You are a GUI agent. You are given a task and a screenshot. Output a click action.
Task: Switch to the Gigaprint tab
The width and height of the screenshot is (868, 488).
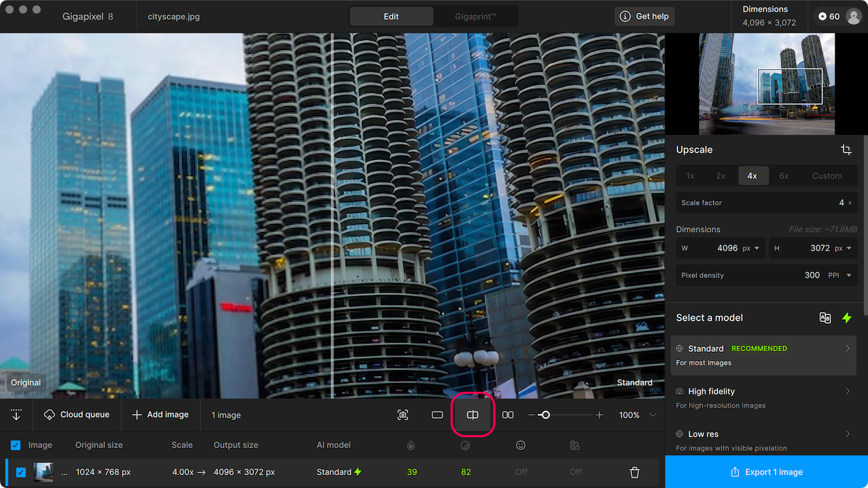click(x=475, y=16)
